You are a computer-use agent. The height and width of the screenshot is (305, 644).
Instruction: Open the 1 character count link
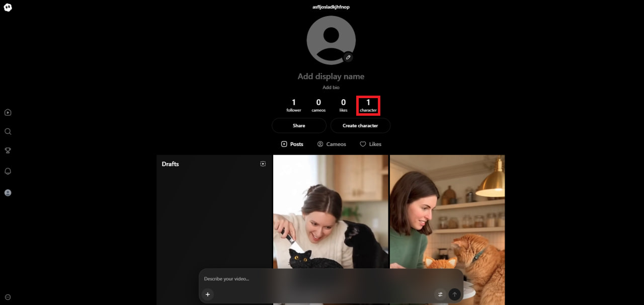point(368,105)
